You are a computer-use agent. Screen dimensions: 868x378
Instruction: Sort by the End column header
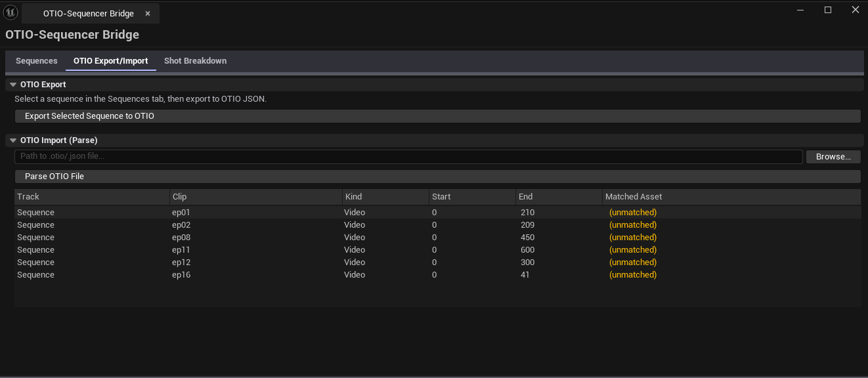[559, 197]
